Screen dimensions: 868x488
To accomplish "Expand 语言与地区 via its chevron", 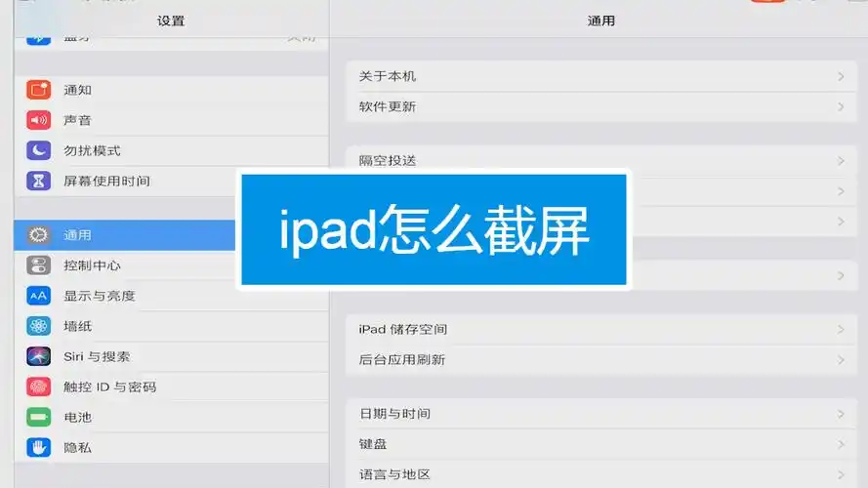I will pos(841,474).
